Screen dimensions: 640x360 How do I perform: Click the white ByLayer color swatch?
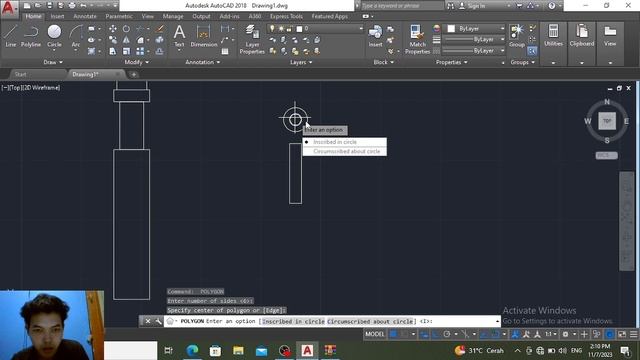[x=451, y=29]
